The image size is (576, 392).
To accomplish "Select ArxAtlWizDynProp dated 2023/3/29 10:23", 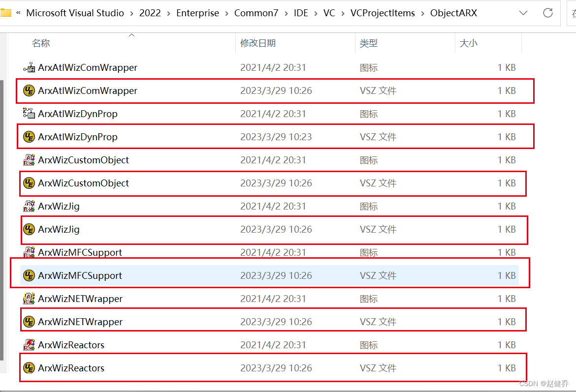I will [x=78, y=137].
